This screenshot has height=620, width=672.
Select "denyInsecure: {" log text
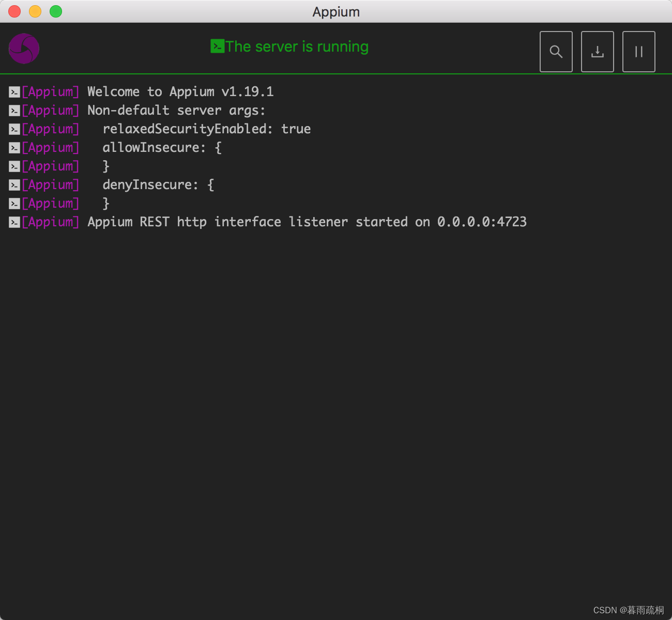pyautogui.click(x=158, y=185)
